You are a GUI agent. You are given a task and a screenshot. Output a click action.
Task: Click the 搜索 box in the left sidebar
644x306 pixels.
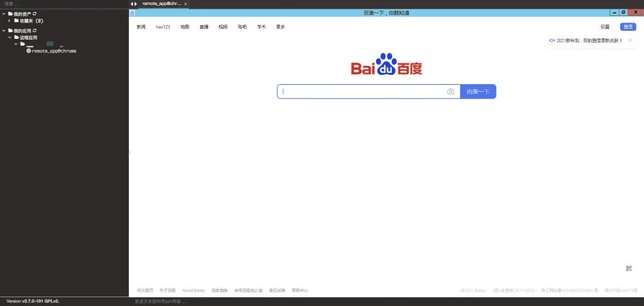coord(64,4)
